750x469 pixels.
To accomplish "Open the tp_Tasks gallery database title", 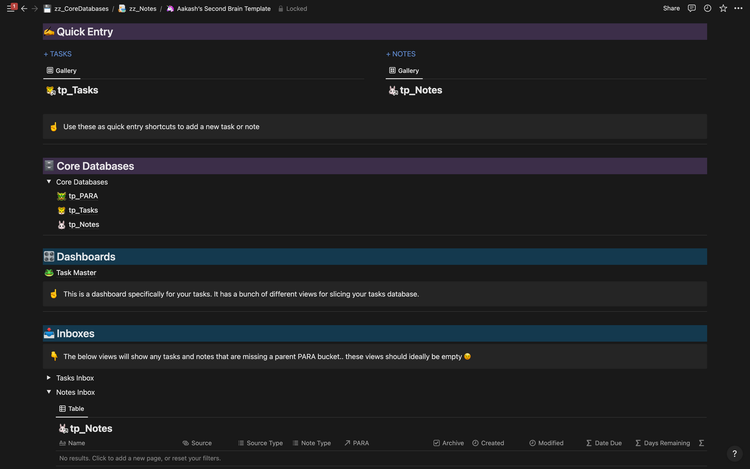I will [77, 90].
